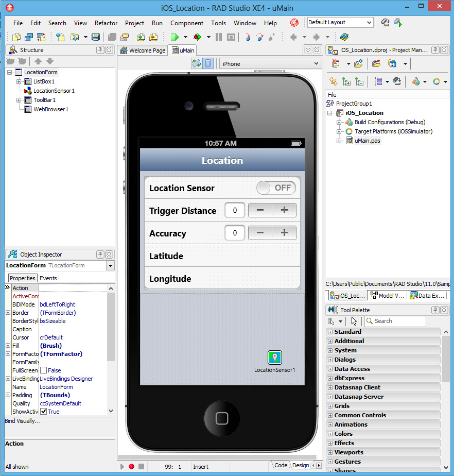
Task: Click the green Run button in toolbar
Action: coord(174,37)
